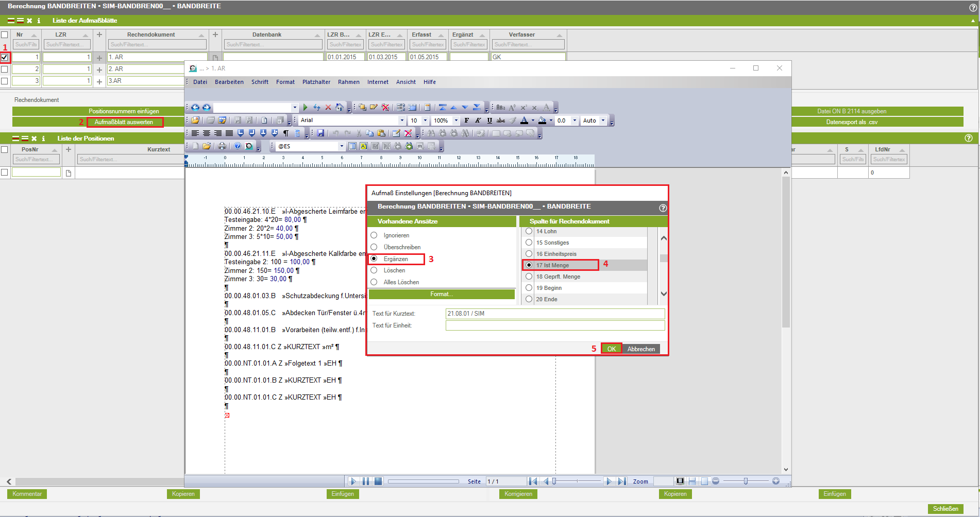Open the Platzhalter menu

coord(316,82)
